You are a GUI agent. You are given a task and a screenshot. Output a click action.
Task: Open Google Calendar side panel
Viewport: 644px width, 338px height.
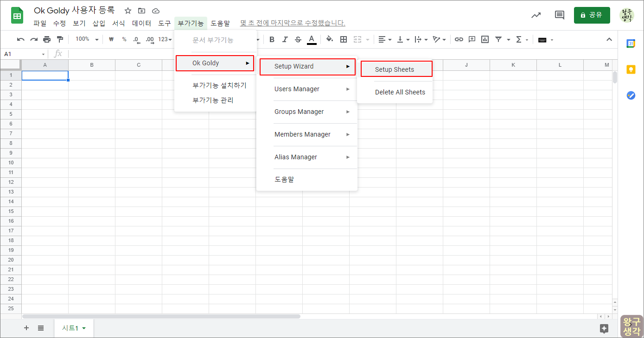[631, 44]
